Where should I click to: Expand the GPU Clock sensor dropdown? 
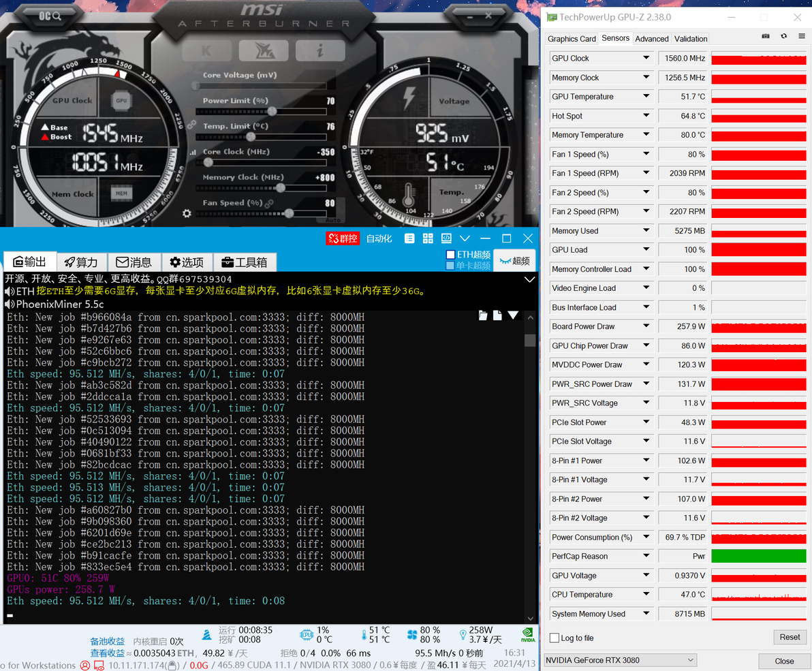tap(646, 58)
